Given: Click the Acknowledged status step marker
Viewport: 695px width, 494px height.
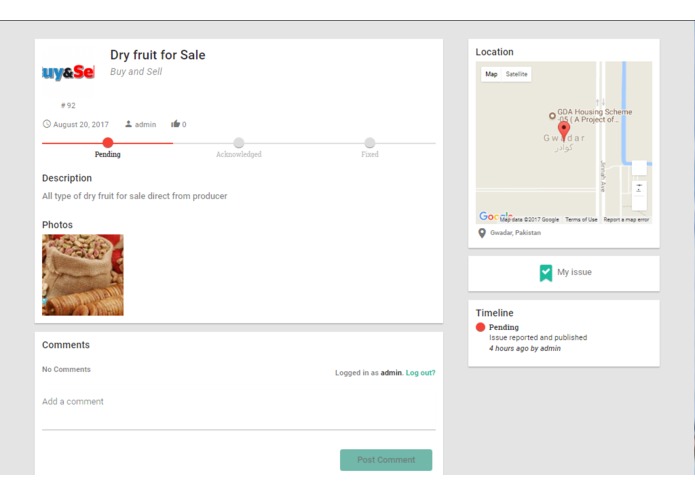Looking at the screenshot, I should [x=239, y=143].
